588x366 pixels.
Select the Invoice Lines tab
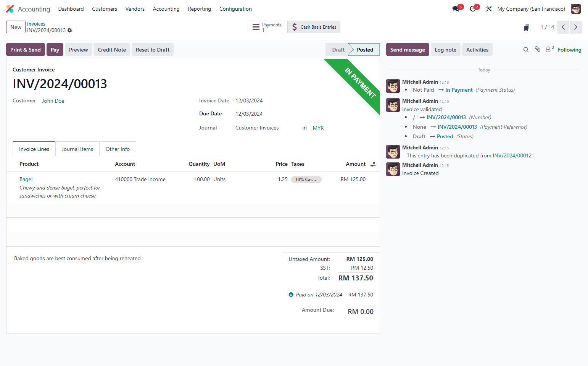click(34, 149)
